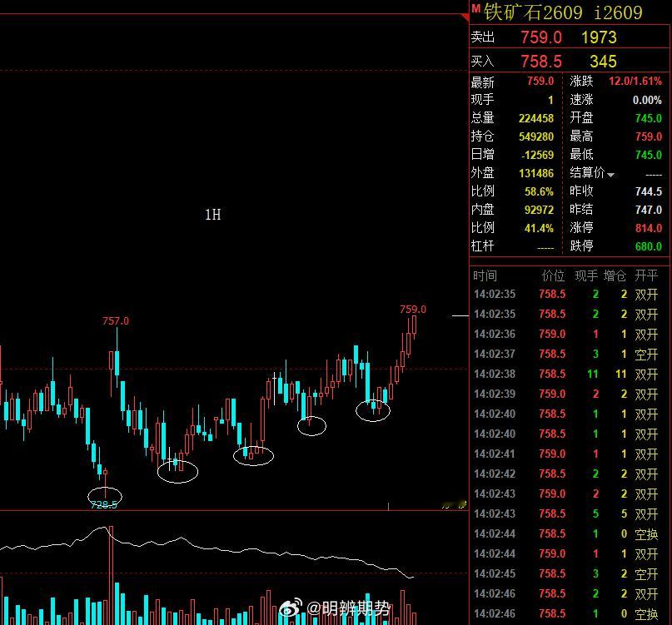Viewport: 672px width, 625px height.
Task: Select the 最新 latest price value
Action: coord(540,81)
